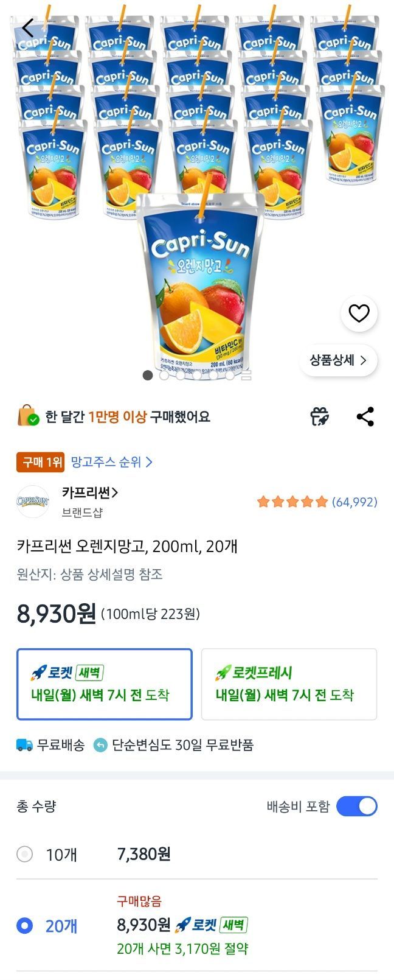Viewport: 394px width, 980px height.
Task: Tap the first image carousel dot
Action: tap(147, 375)
